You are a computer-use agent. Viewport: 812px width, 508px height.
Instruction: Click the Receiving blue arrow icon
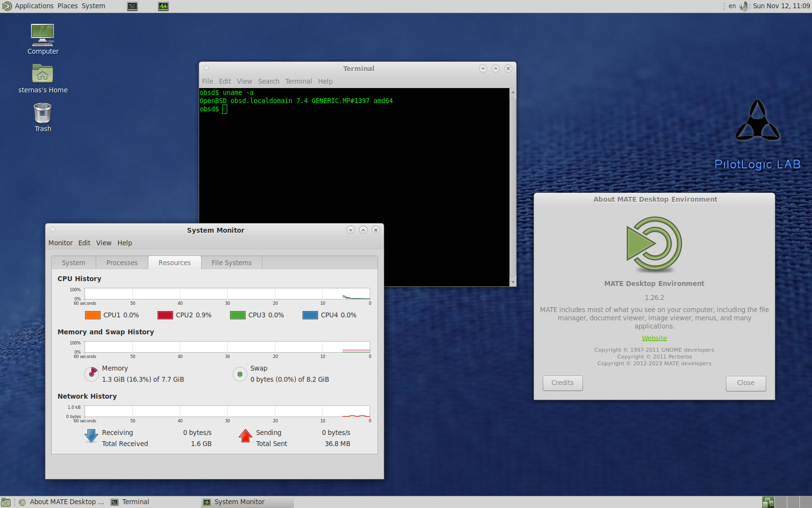(91, 435)
